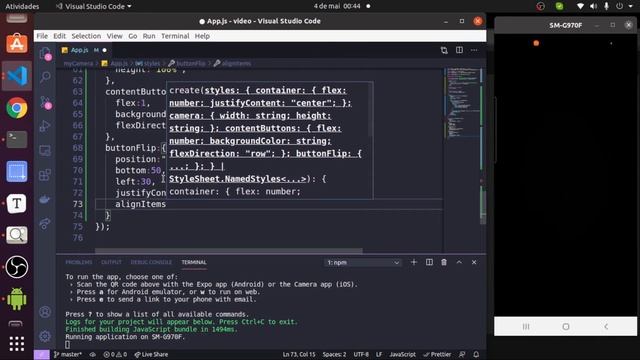
Task: Place cursor on line 73 alignItems
Action: tap(140, 204)
